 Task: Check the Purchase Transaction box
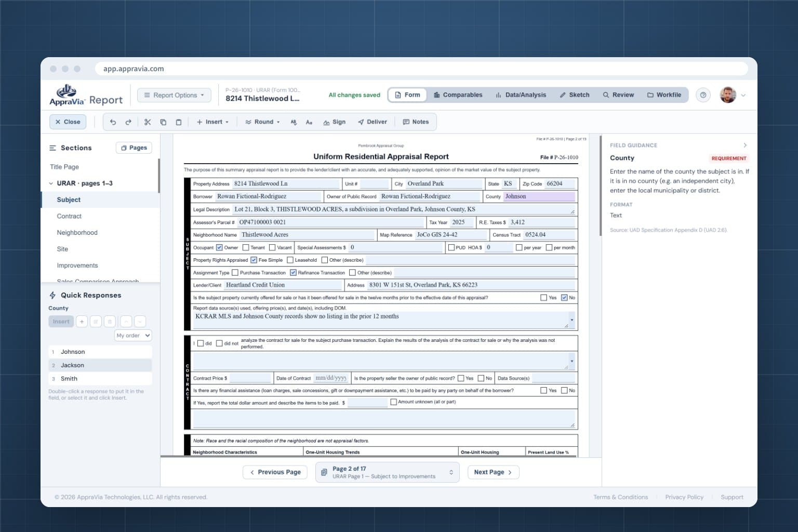(x=235, y=272)
